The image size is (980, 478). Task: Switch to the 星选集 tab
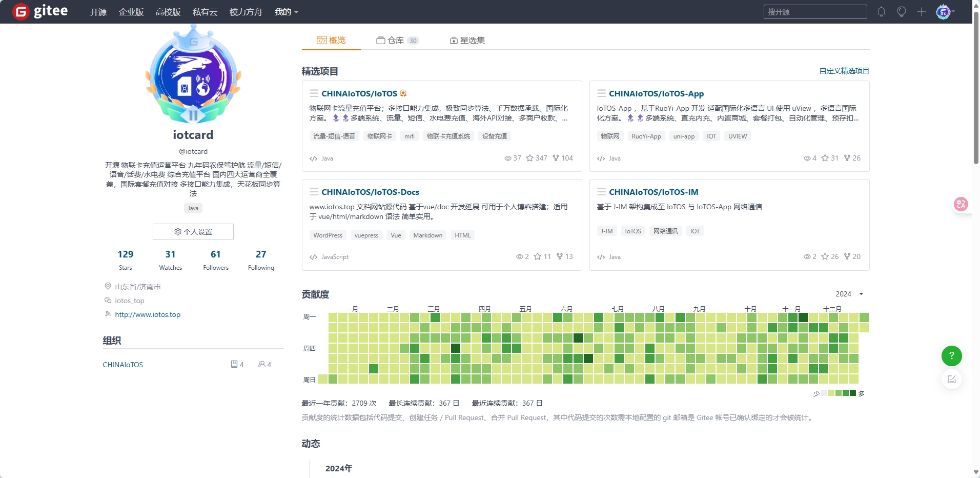(x=467, y=40)
